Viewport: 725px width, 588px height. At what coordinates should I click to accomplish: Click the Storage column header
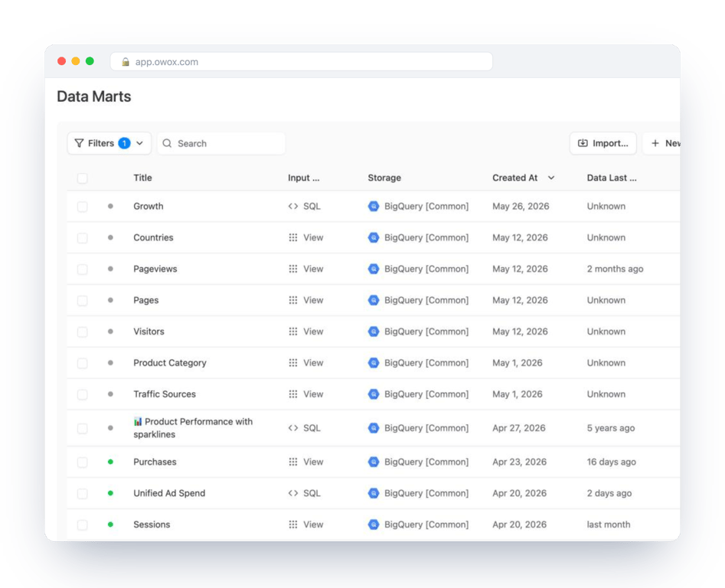coord(384,178)
